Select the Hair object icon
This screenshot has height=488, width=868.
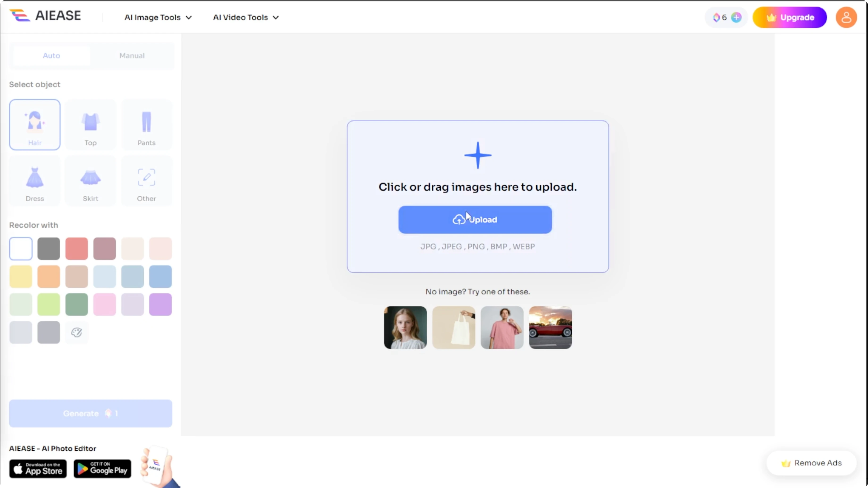click(35, 125)
